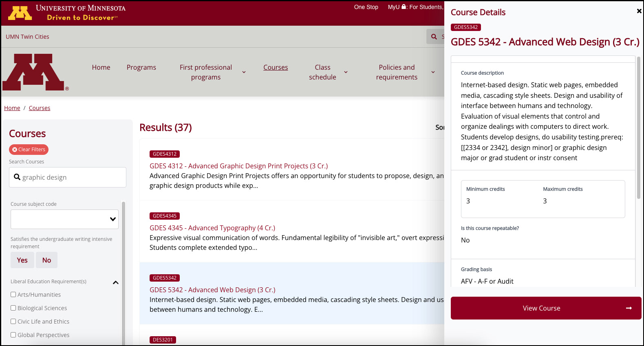This screenshot has height=346, width=644.
Task: Open the Courses navigation item
Action: click(276, 67)
